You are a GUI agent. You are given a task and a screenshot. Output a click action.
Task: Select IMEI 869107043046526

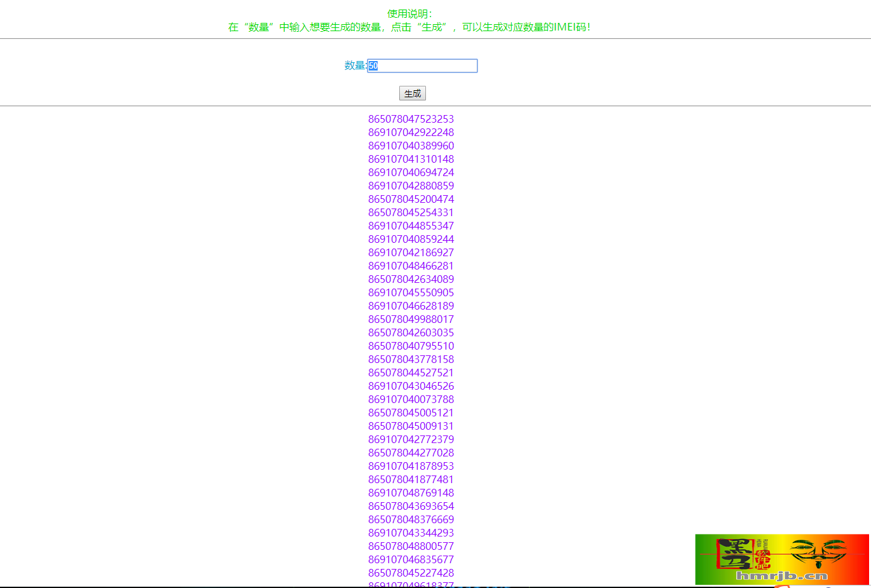(411, 386)
